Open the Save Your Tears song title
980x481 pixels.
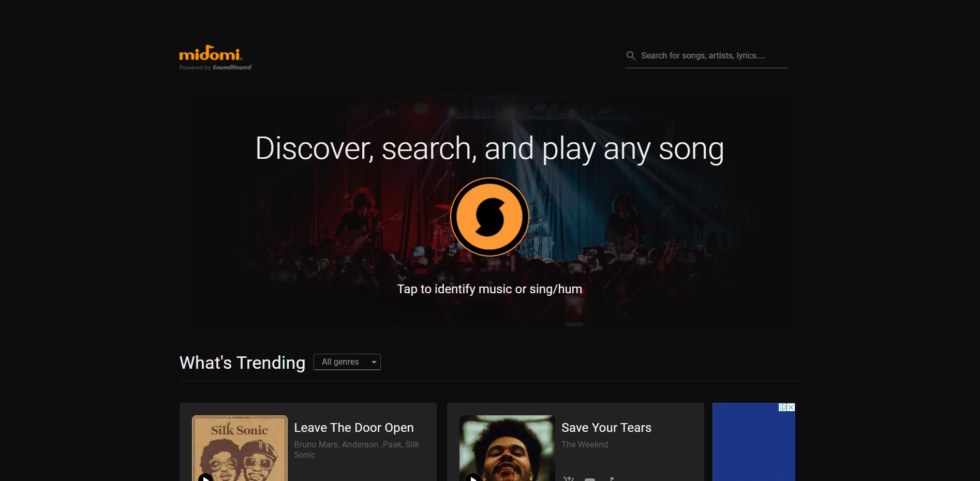pyautogui.click(x=606, y=428)
